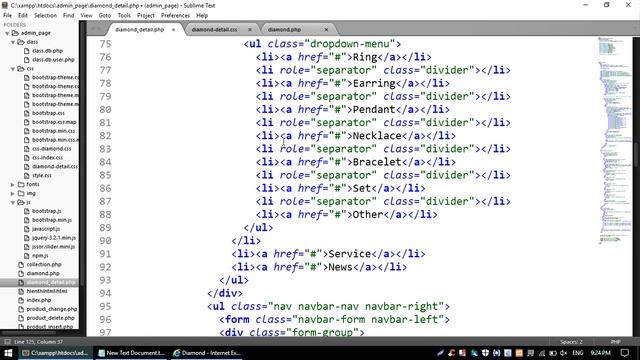Open bootstrap.css.map file
This screenshot has width=640, height=360.
pos(54,122)
